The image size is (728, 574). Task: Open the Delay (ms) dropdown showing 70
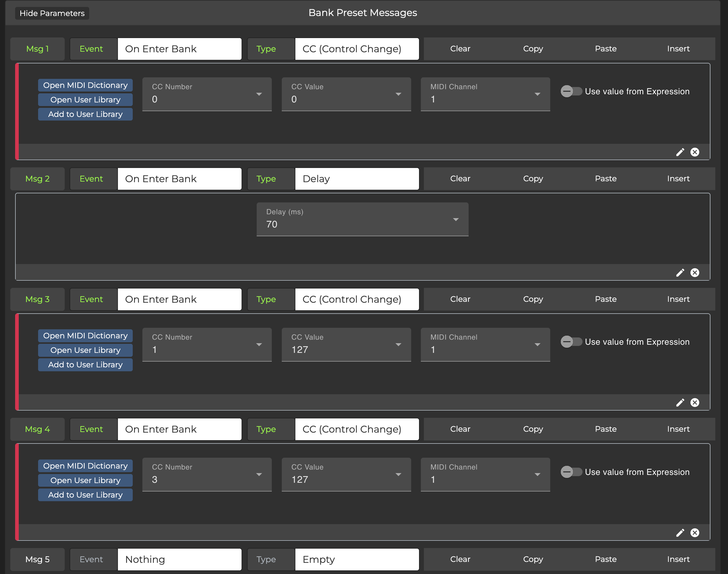(x=362, y=219)
